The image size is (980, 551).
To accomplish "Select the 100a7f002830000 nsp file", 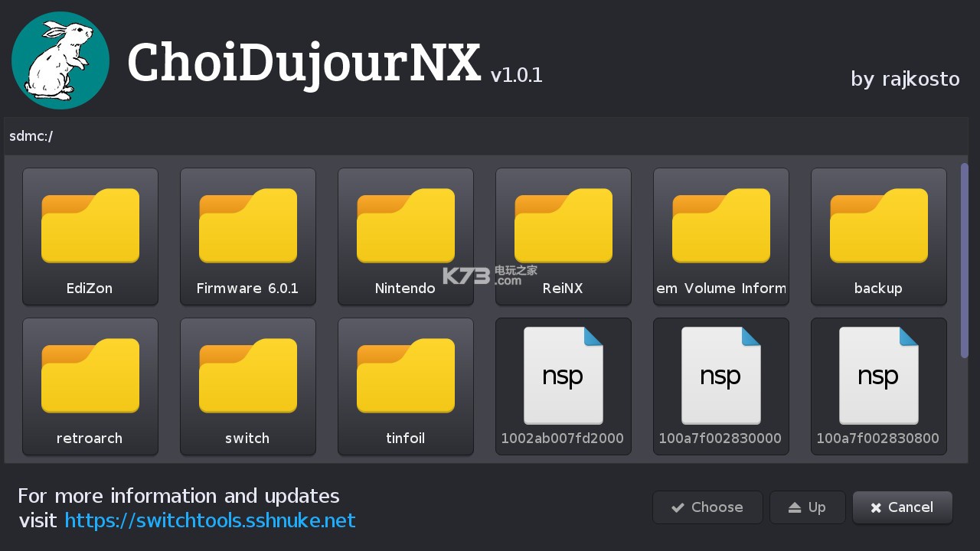I will tap(721, 386).
